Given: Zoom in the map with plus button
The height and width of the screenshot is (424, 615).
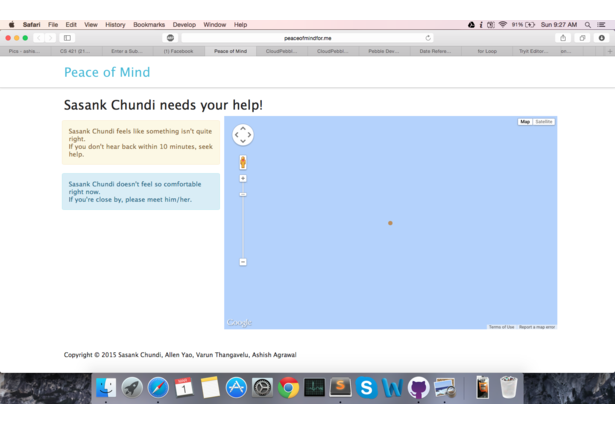Looking at the screenshot, I should pos(243,178).
